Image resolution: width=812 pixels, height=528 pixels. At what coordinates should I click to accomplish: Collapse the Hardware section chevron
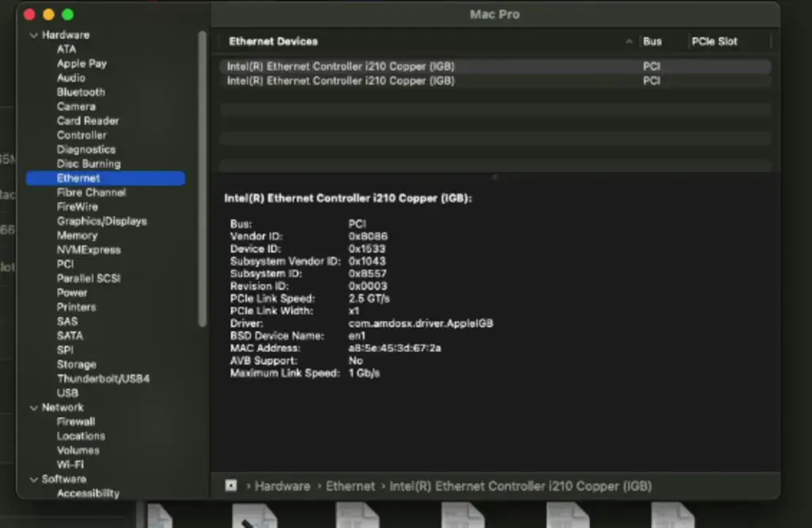pos(33,35)
